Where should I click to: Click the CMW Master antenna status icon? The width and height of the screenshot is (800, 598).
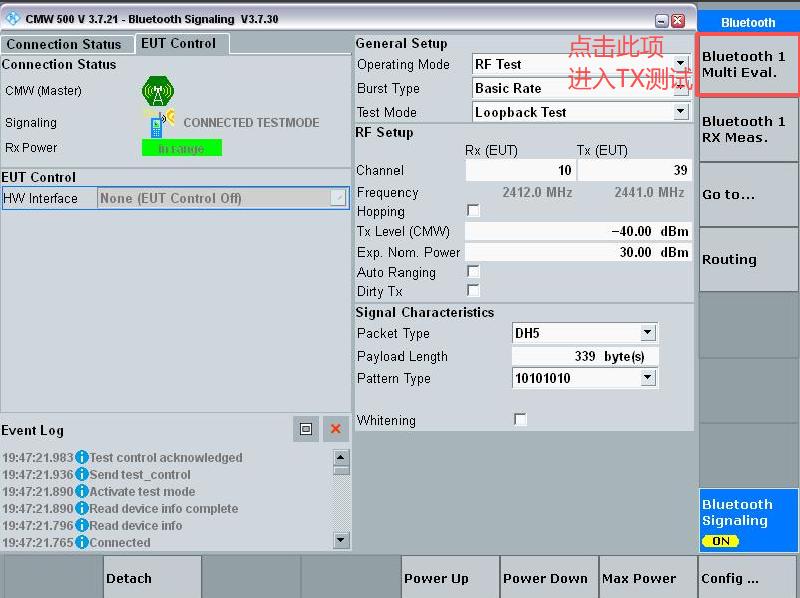pos(158,91)
